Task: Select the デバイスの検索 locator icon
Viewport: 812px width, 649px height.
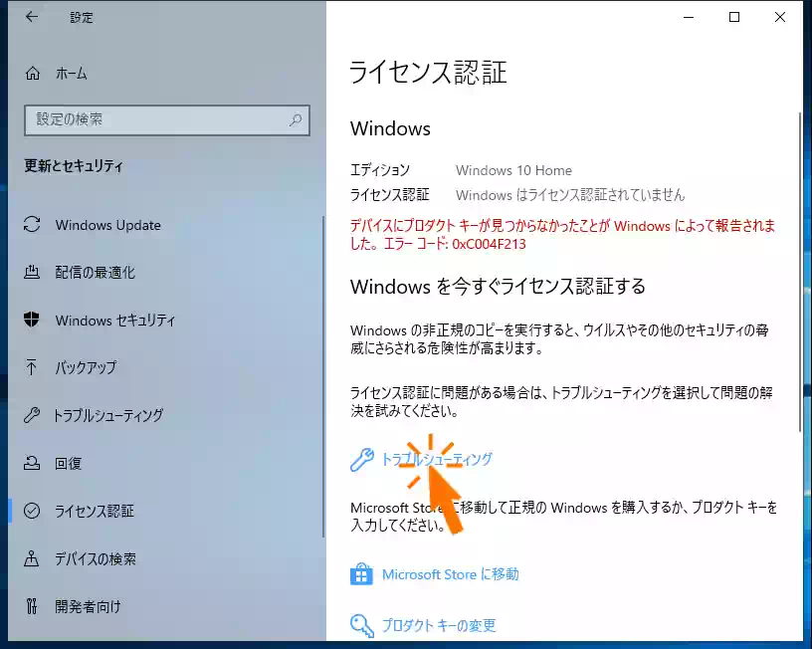Action: [32, 558]
